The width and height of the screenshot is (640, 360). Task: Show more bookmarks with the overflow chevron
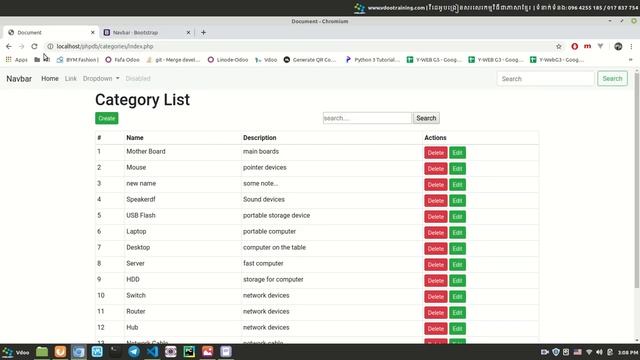point(631,60)
